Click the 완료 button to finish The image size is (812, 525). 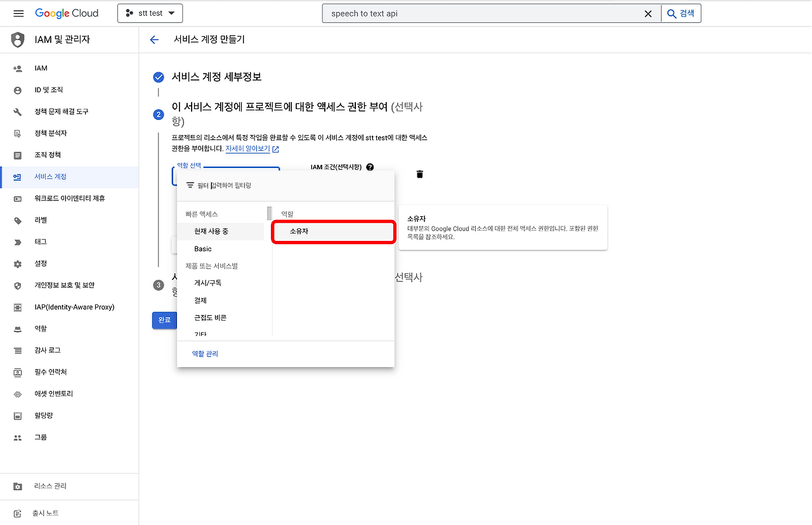pyautogui.click(x=164, y=320)
